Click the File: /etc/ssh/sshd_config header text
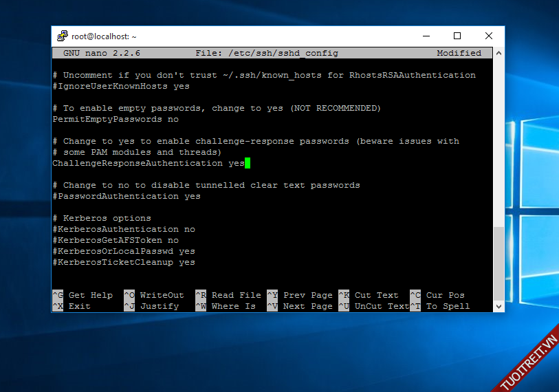This screenshot has width=559, height=392. pyautogui.click(x=267, y=53)
